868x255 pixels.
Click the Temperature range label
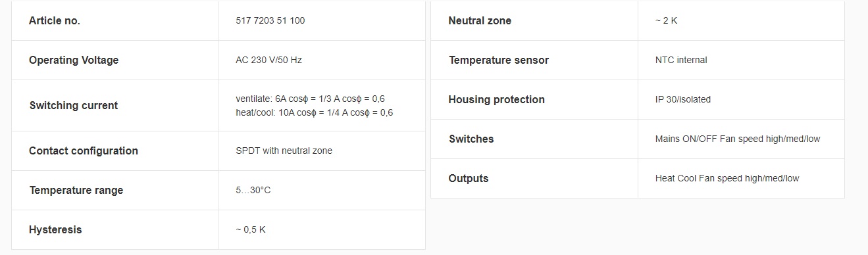[x=76, y=190]
